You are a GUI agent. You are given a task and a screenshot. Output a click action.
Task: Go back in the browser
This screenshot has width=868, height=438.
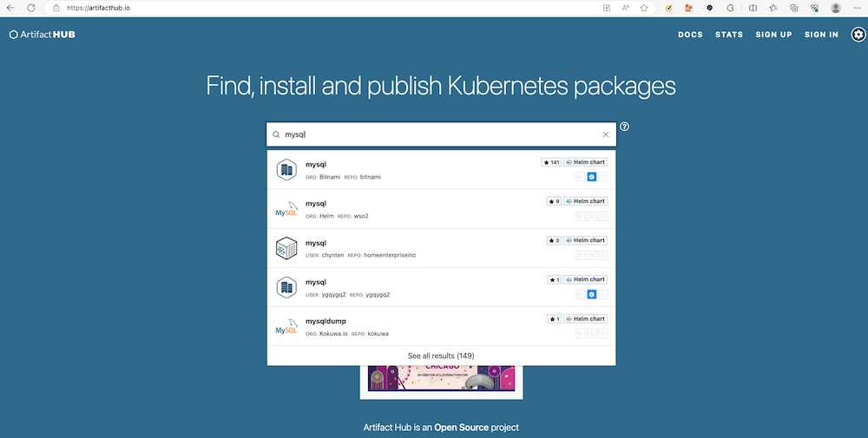pos(10,8)
